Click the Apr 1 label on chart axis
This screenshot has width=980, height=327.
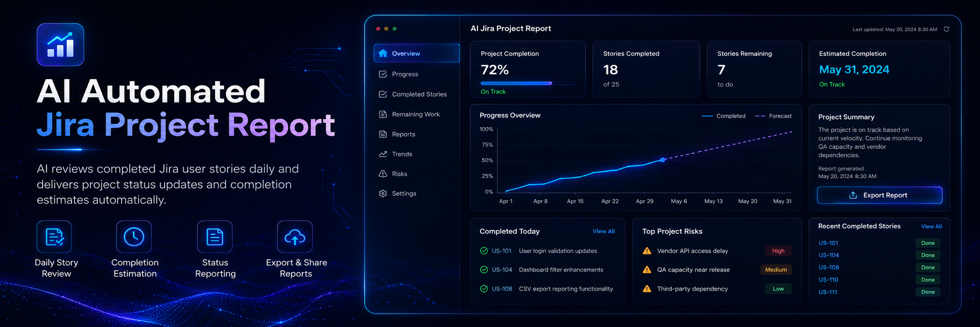(506, 201)
